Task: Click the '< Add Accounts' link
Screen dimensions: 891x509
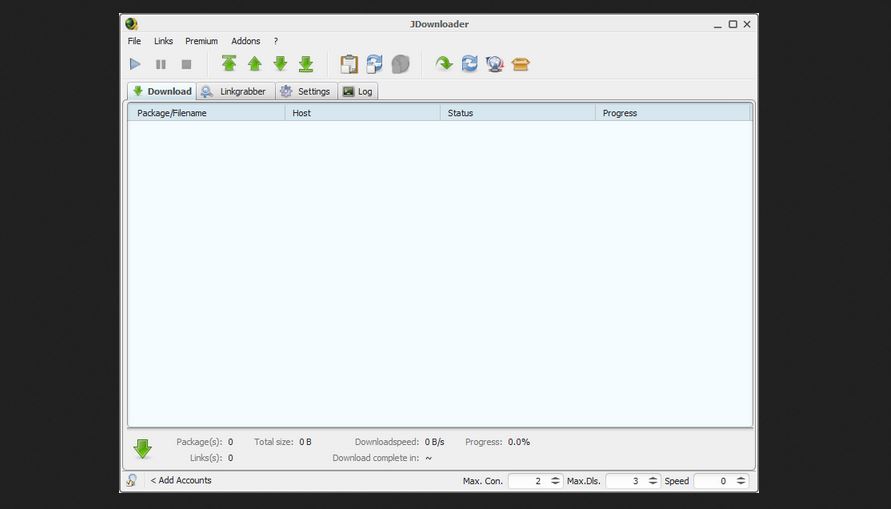Action: [181, 480]
